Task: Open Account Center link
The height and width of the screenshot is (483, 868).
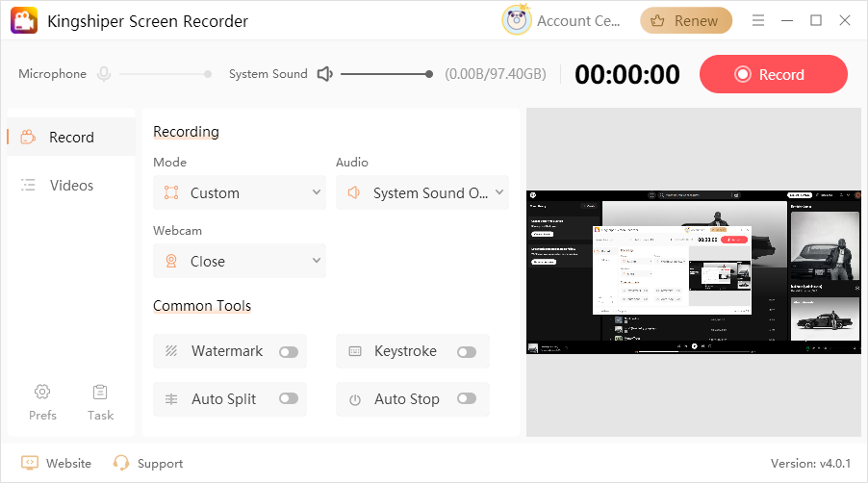Action: pos(578,21)
